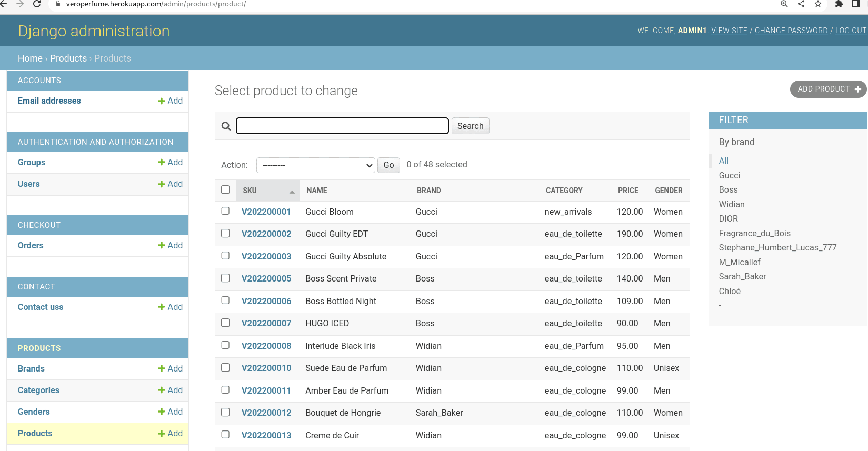Check the Interlude Black Iris row
Screen dimensions: 868x451
point(225,345)
